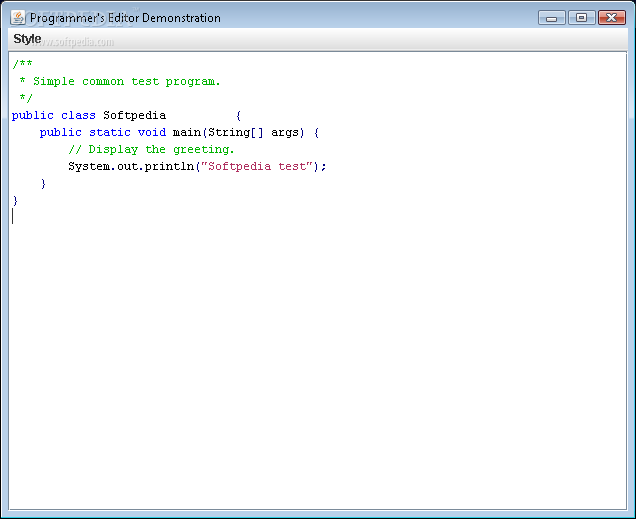Image resolution: width=636 pixels, height=519 pixels.
Task: Click the closing '*/' comment line
Action: click(26, 98)
